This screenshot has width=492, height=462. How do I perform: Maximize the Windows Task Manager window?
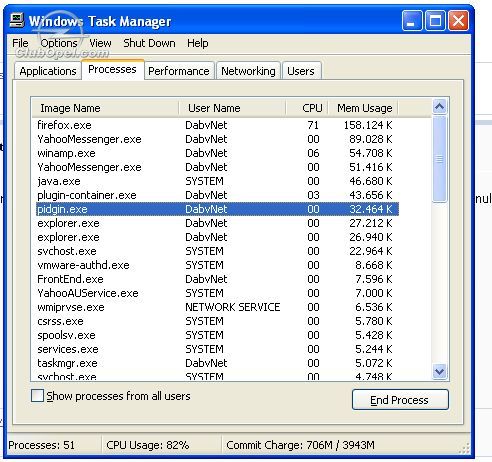pyautogui.click(x=435, y=21)
